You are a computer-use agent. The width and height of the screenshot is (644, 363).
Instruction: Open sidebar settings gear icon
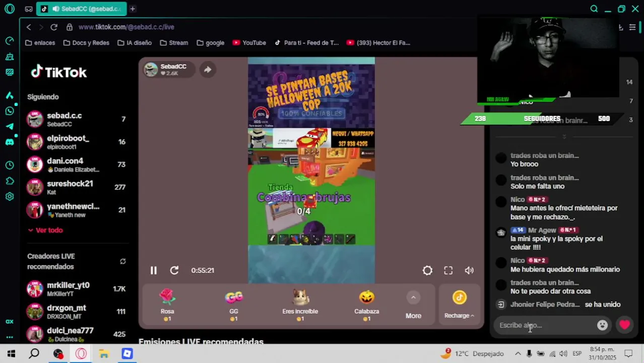pyautogui.click(x=10, y=197)
